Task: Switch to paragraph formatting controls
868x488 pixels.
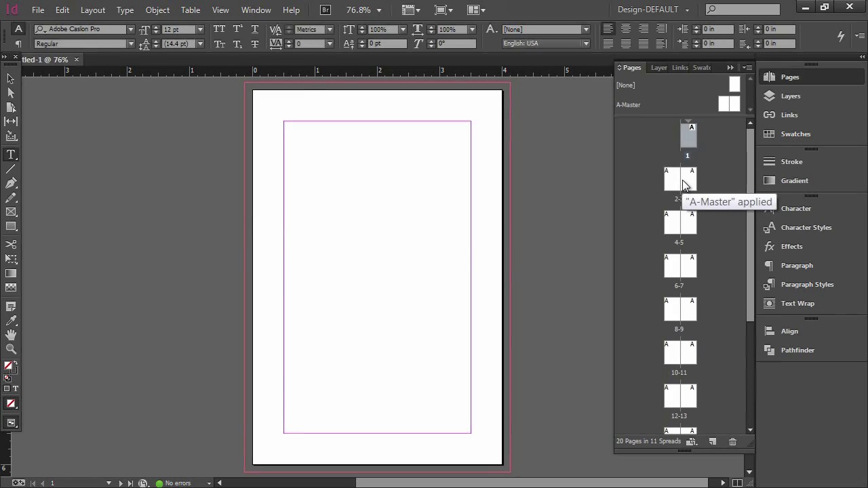Action: (x=18, y=44)
